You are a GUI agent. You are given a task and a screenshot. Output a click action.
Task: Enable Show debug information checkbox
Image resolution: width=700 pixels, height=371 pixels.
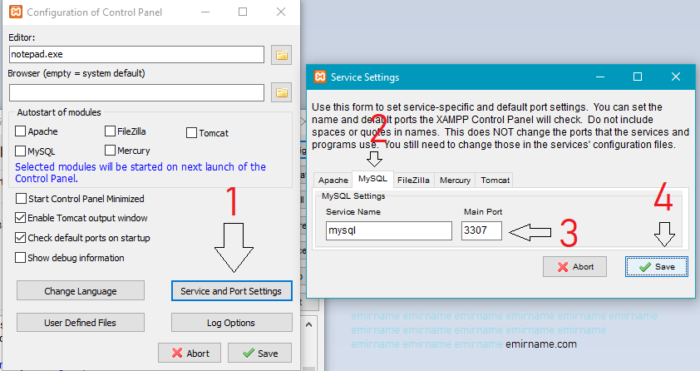(x=21, y=258)
